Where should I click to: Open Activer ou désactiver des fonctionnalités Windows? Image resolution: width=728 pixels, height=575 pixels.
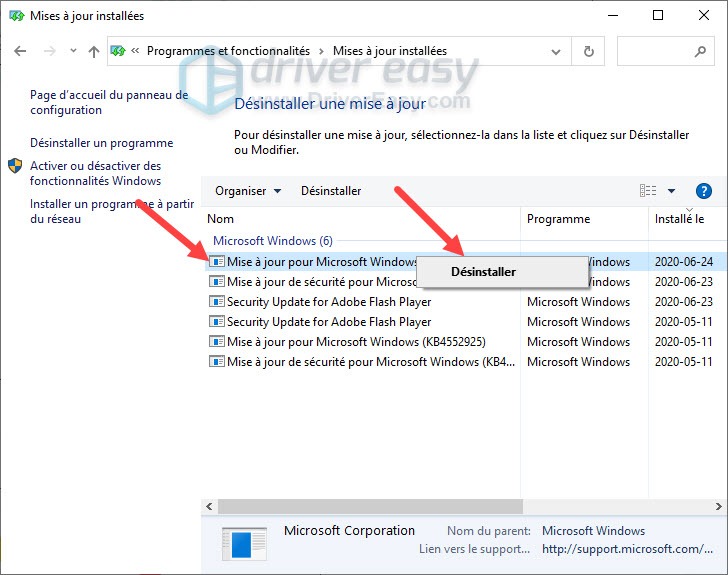point(95,173)
